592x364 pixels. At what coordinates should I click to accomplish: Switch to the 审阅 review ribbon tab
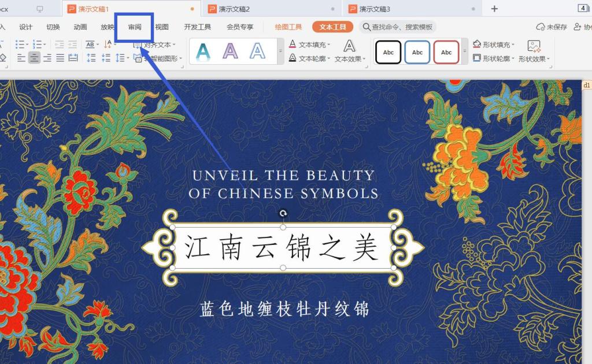[134, 27]
